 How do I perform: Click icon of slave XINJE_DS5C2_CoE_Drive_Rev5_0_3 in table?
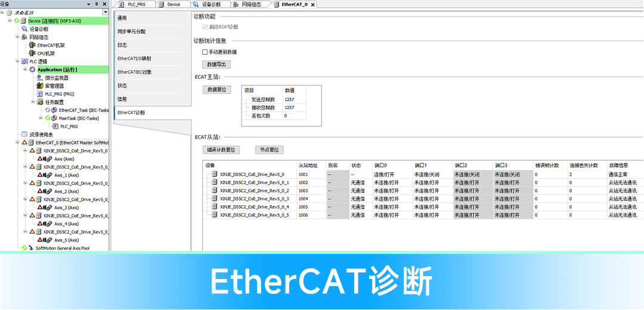[x=215, y=199]
